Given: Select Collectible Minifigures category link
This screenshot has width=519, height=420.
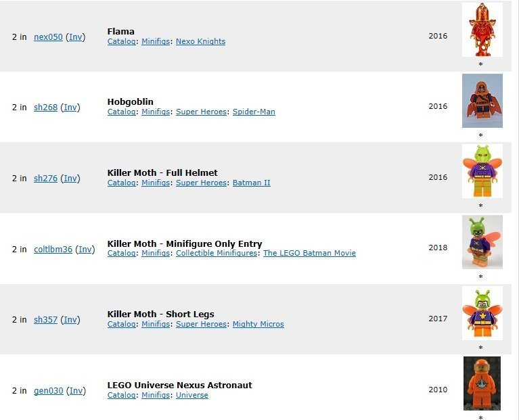Looking at the screenshot, I should 217,253.
